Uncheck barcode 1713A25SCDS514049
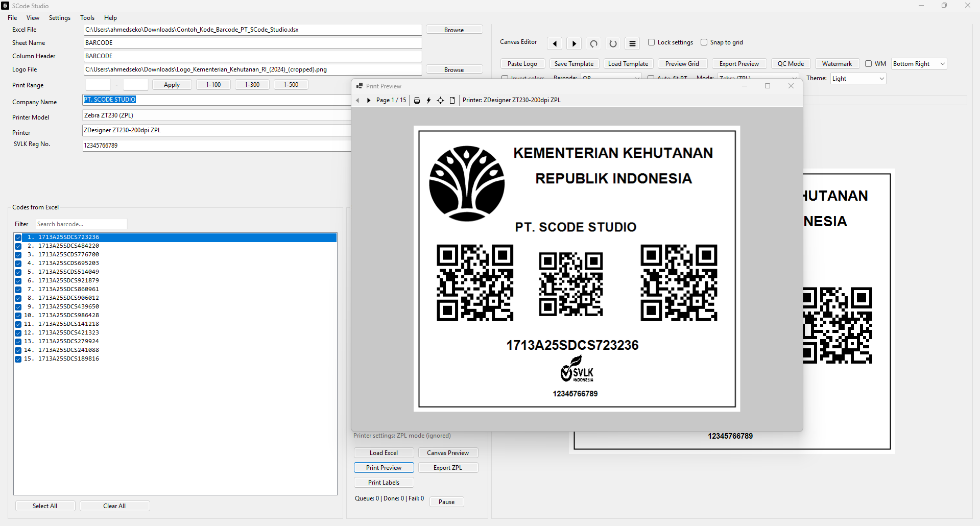This screenshot has height=526, width=980. point(18,272)
